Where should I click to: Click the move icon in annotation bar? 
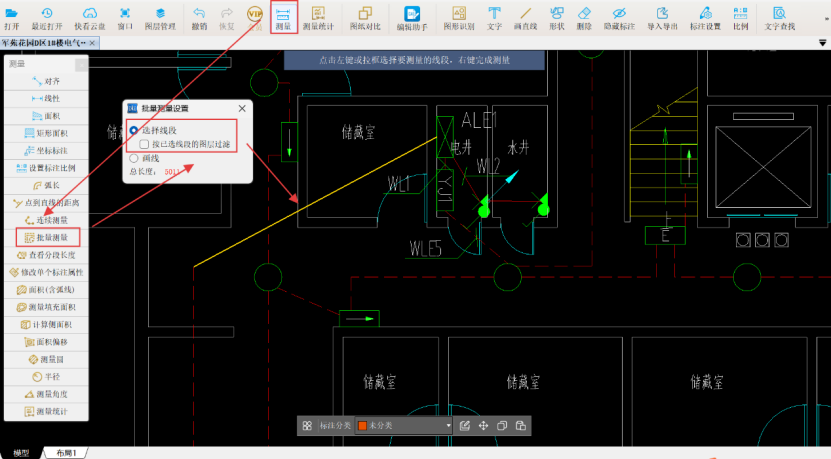tap(483, 426)
